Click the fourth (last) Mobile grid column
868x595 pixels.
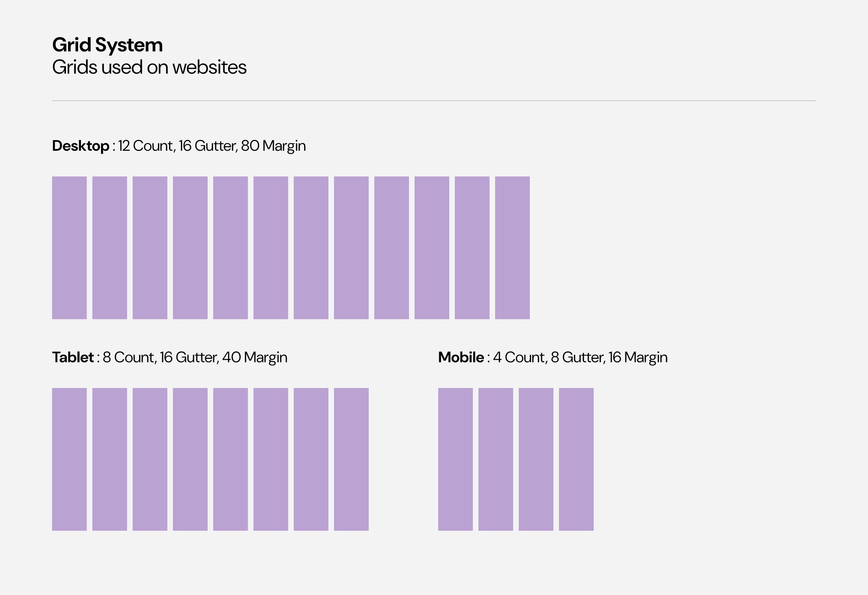(x=576, y=459)
